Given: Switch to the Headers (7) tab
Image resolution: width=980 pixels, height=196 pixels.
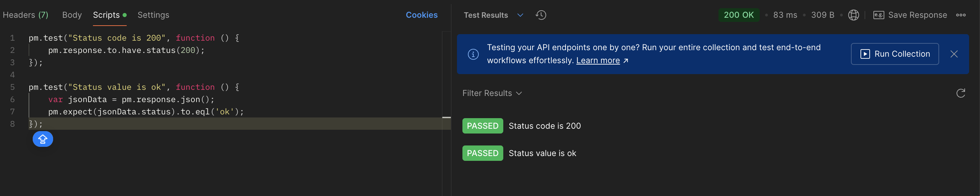Looking at the screenshot, I should (x=26, y=15).
